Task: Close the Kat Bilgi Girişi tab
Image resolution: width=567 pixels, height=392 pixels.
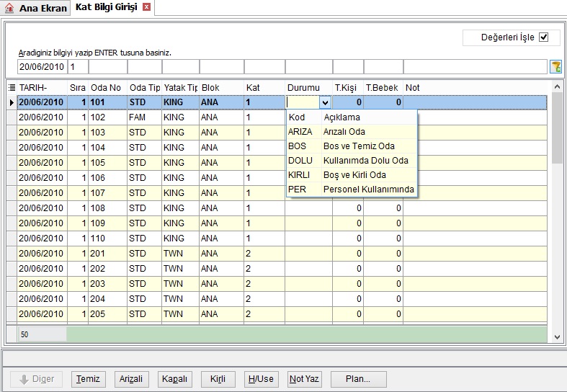Action: 146,7
